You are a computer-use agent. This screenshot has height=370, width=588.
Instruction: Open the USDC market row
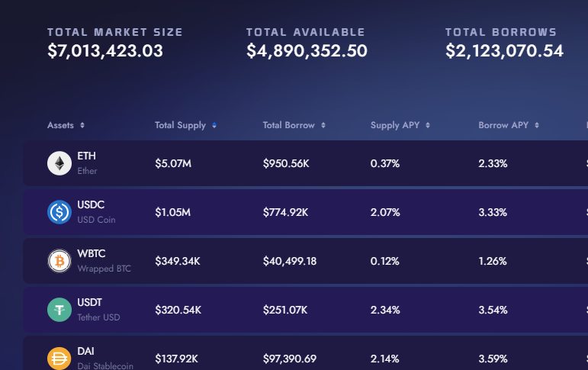tap(306, 212)
